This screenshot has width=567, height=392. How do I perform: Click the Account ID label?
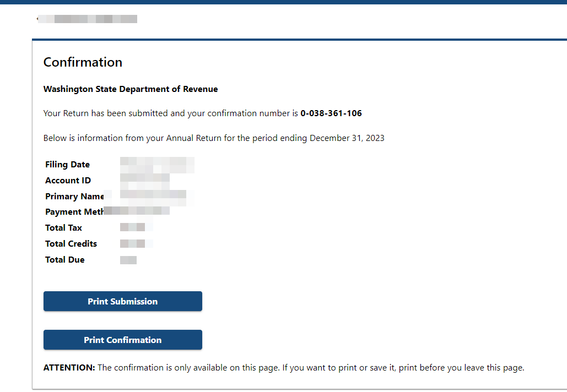68,180
